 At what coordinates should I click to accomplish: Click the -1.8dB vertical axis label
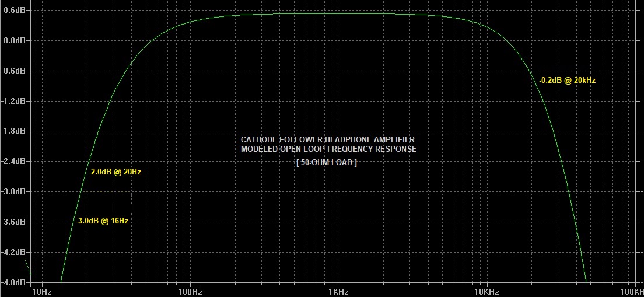[x=13, y=131]
